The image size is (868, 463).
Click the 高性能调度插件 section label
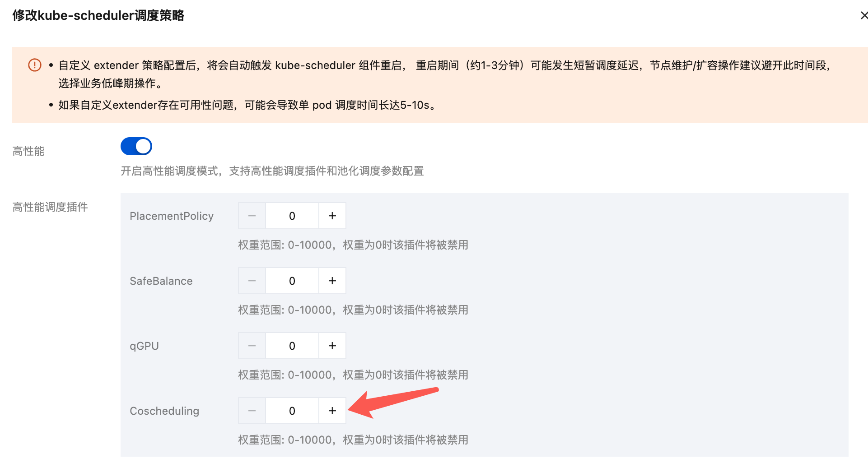(50, 207)
